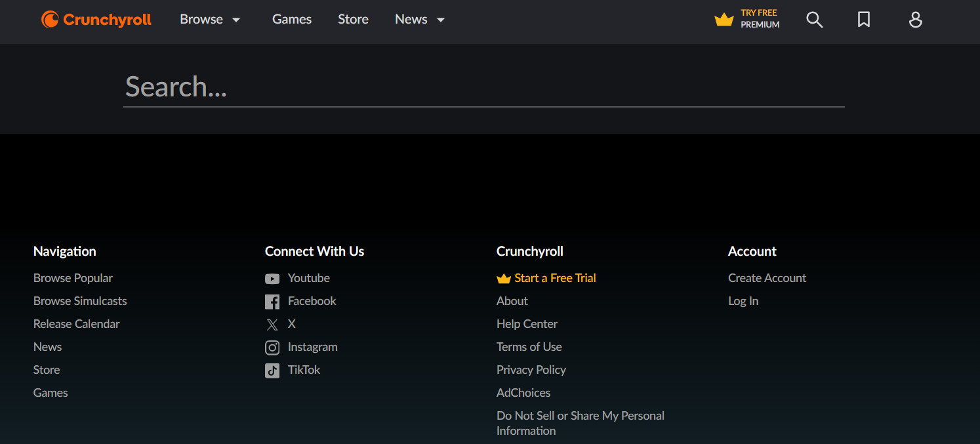Open the Terms of Use link
980x444 pixels.
click(x=529, y=347)
